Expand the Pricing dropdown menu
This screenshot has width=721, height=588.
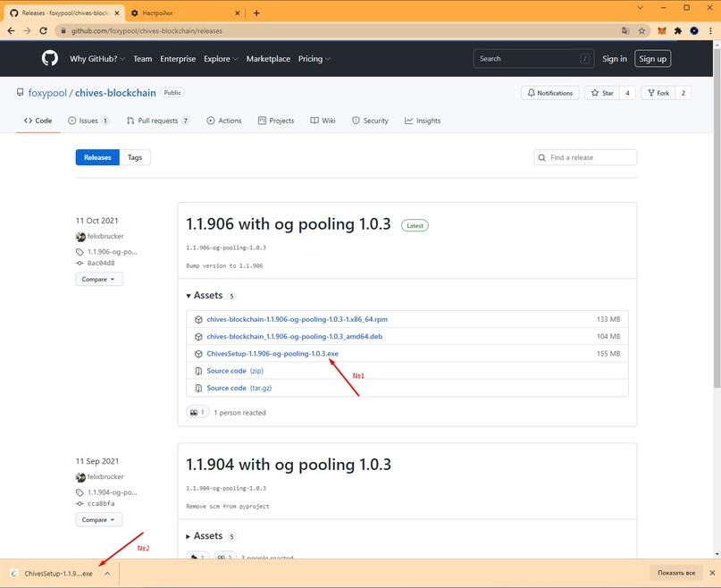[314, 59]
